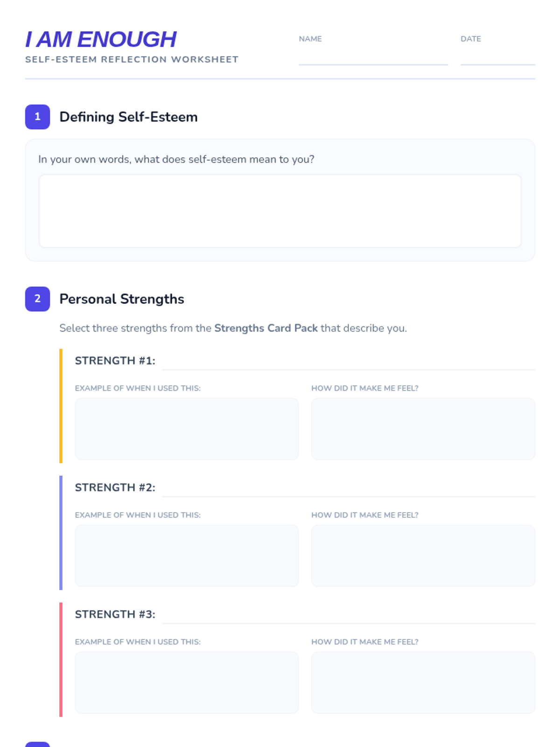Screen dimensions: 560x747
Task: Click Strength #3 how it felt box
Action: click(423, 682)
